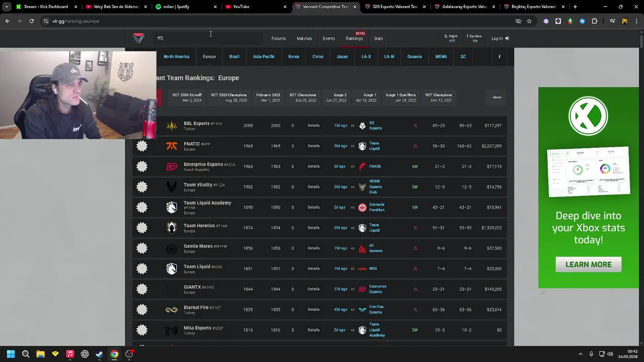Screen dimensions: 644x362
Task: Open the tab search dropdown arrow
Action: click(x=7, y=7)
